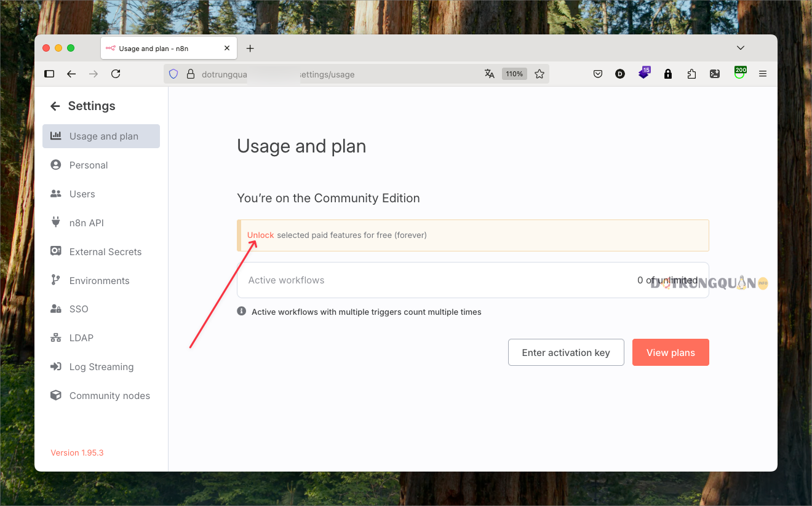812x506 pixels.
Task: Open Users settings
Action: pos(101,194)
